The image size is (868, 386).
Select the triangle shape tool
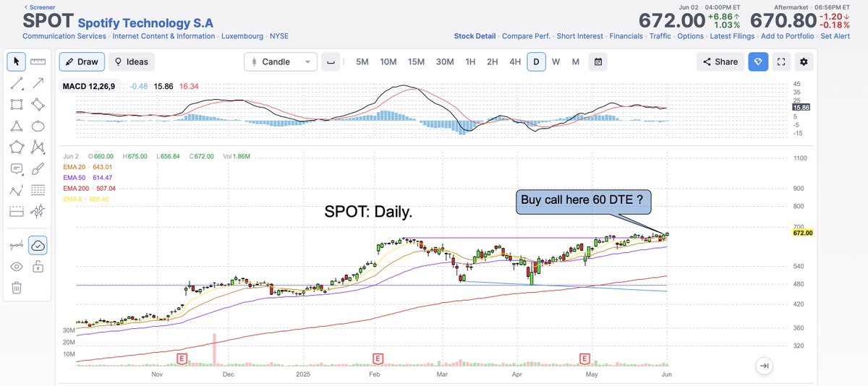[x=17, y=126]
